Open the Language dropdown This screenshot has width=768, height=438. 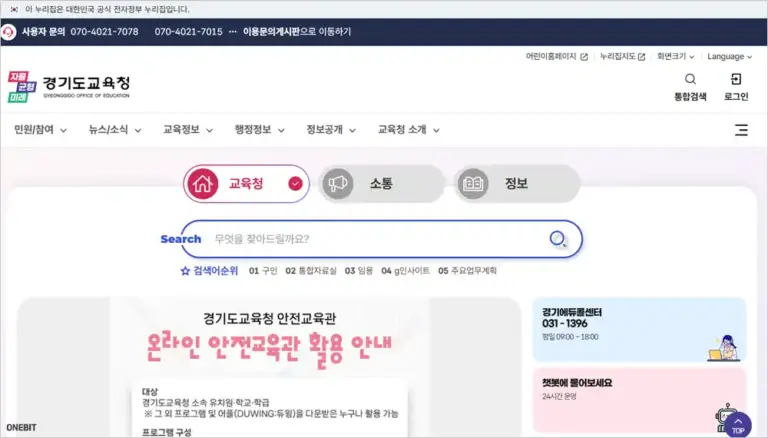pos(729,57)
